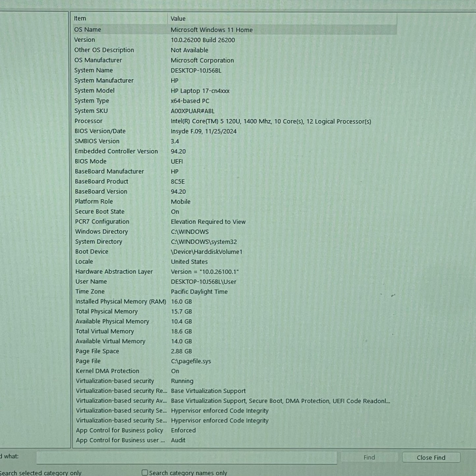Image resolution: width=476 pixels, height=476 pixels.
Task: Select the Secure Boot State row
Action: [x=235, y=211]
